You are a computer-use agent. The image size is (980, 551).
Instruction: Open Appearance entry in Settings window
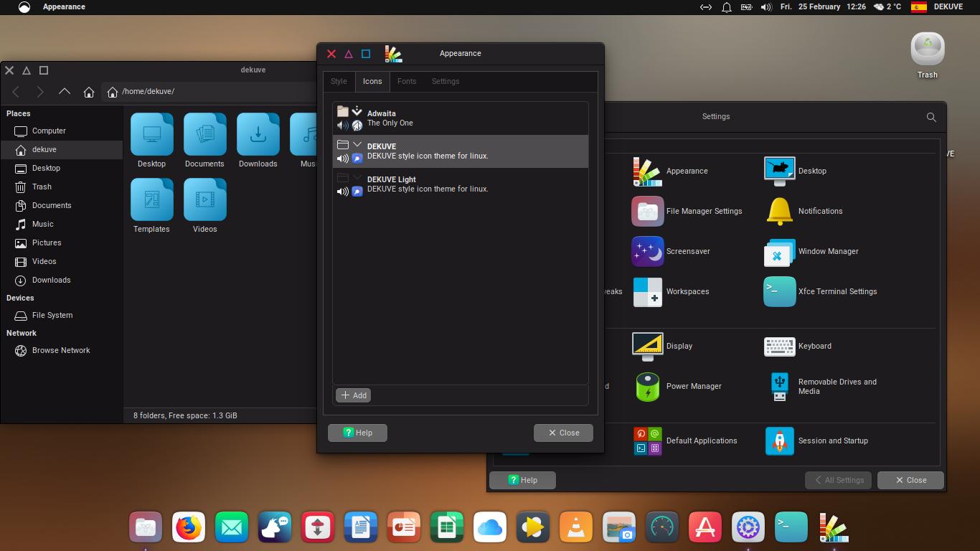670,171
